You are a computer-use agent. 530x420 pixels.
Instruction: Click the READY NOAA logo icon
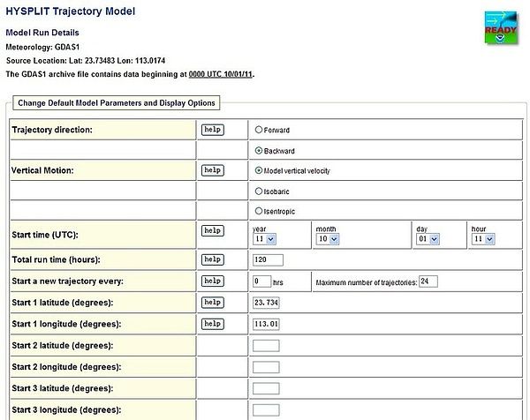tap(501, 28)
